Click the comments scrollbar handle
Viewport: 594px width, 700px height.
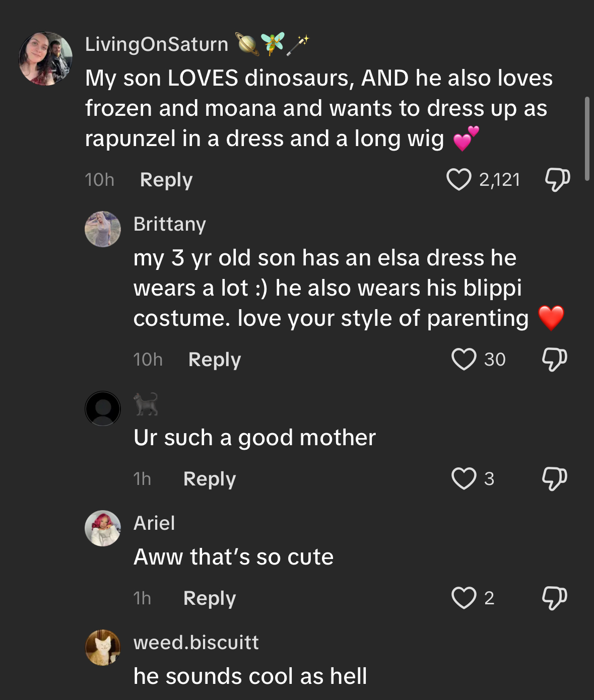587,138
